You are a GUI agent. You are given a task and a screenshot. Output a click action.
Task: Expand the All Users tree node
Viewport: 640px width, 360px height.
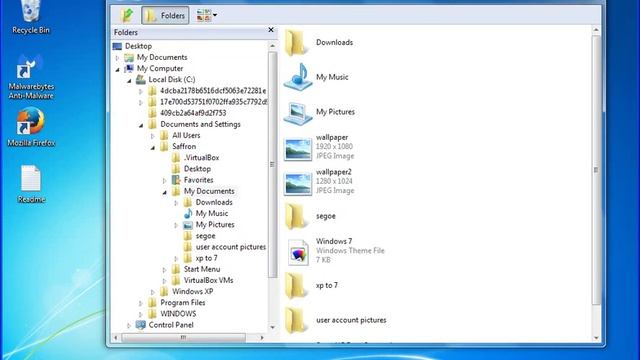153,136
